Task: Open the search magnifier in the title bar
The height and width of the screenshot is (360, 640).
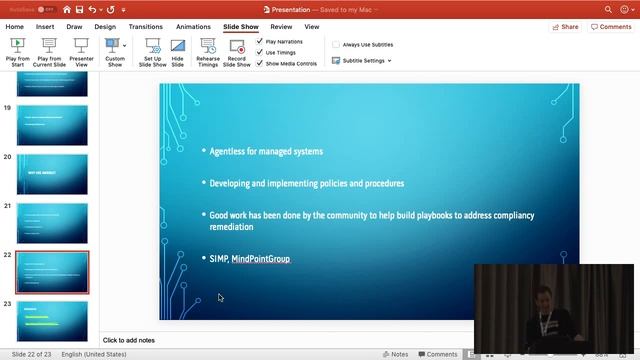Action: click(608, 9)
